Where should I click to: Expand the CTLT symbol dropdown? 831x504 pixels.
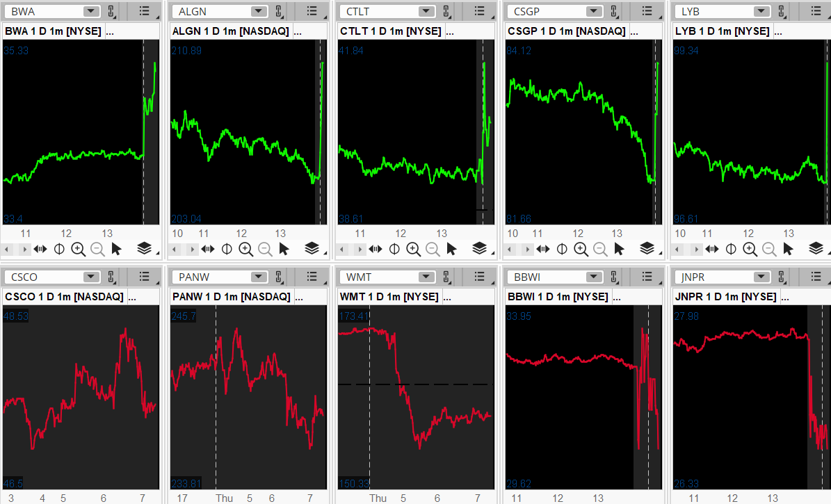(426, 11)
